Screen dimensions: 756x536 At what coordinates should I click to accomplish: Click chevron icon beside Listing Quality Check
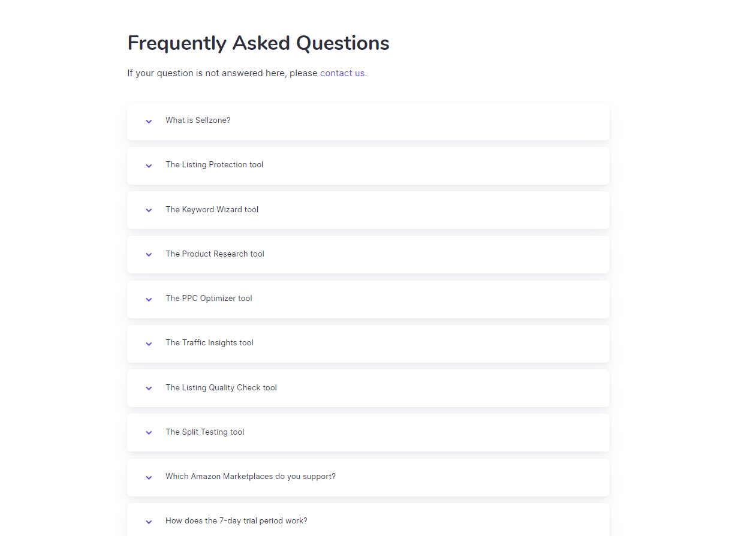point(149,389)
